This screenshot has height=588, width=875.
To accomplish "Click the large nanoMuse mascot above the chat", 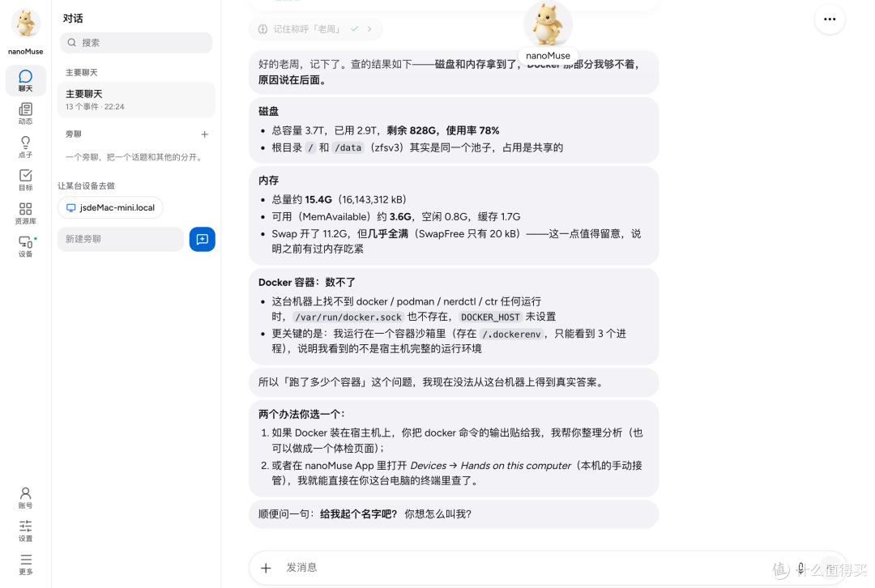I will 548,24.
